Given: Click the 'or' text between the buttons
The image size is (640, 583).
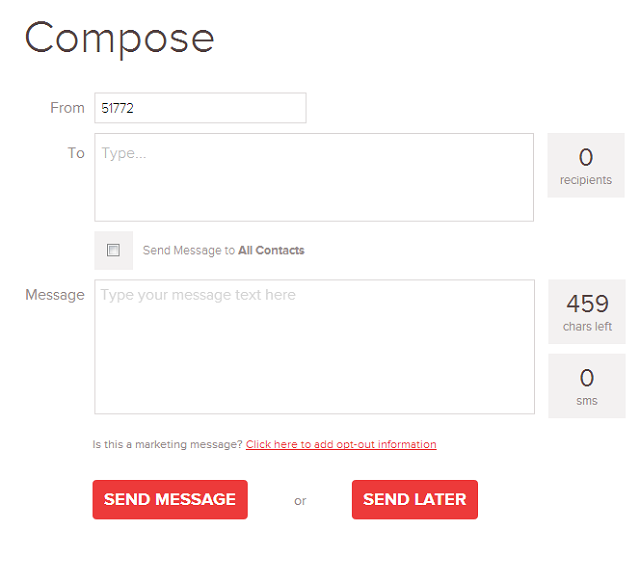Looking at the screenshot, I should point(300,501).
